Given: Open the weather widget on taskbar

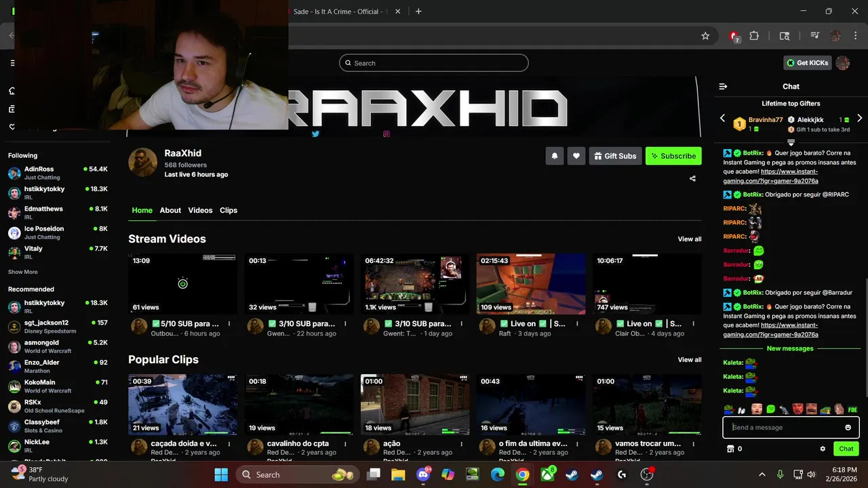Looking at the screenshot, I should pyautogui.click(x=39, y=474).
